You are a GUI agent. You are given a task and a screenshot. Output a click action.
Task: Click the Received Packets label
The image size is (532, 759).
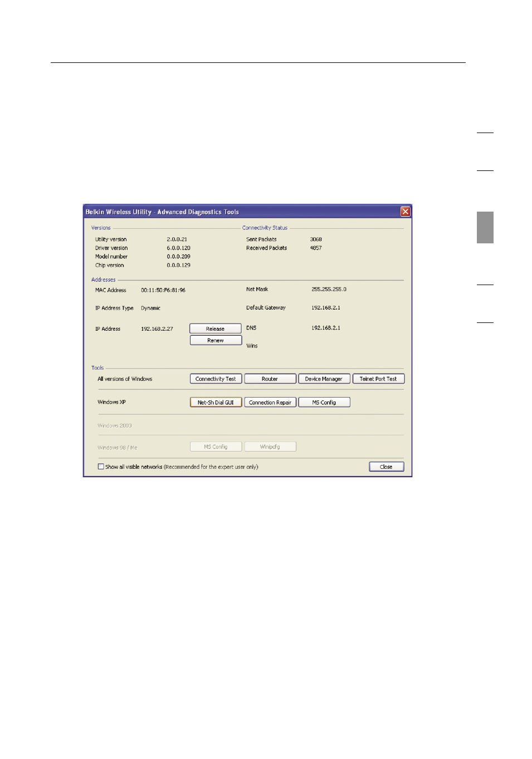[x=267, y=248]
